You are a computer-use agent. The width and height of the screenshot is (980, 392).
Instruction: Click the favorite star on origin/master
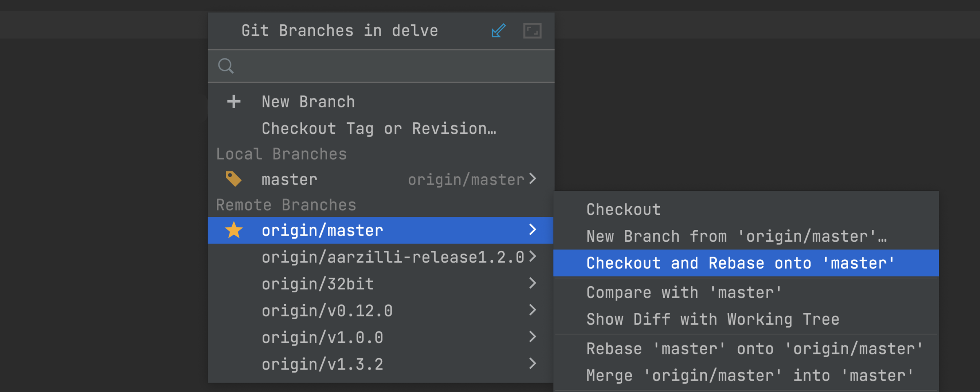(x=234, y=230)
